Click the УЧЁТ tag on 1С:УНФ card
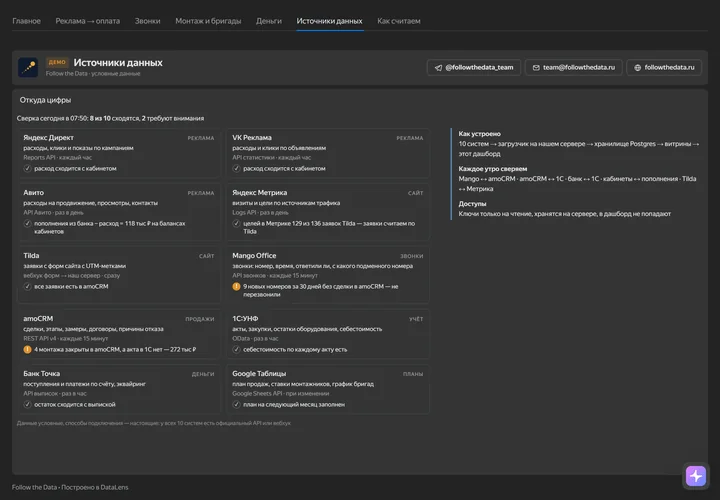The image size is (720, 500). pyautogui.click(x=416, y=319)
